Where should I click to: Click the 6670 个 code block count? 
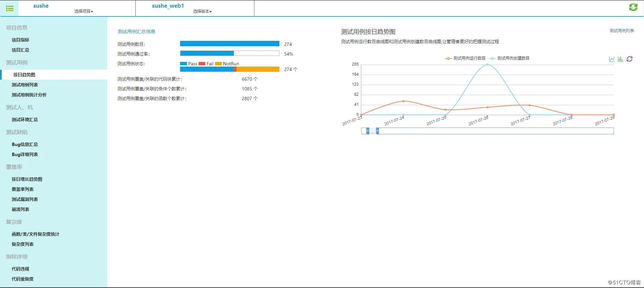pyautogui.click(x=250, y=79)
